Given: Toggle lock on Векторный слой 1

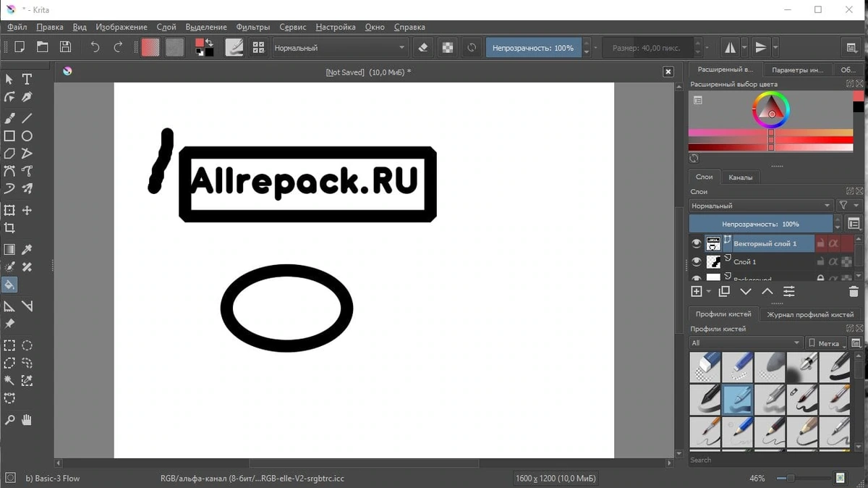Looking at the screenshot, I should 820,244.
